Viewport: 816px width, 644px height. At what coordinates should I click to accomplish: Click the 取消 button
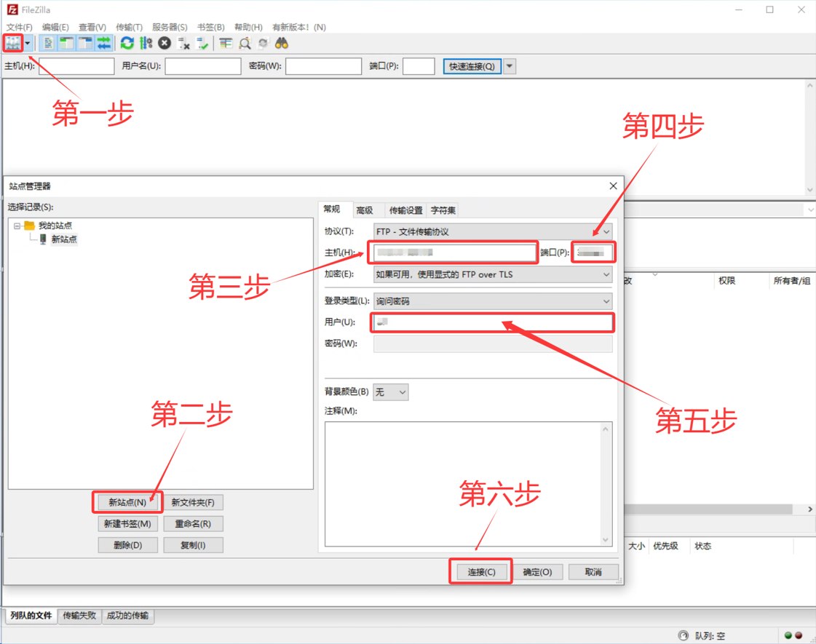point(593,572)
